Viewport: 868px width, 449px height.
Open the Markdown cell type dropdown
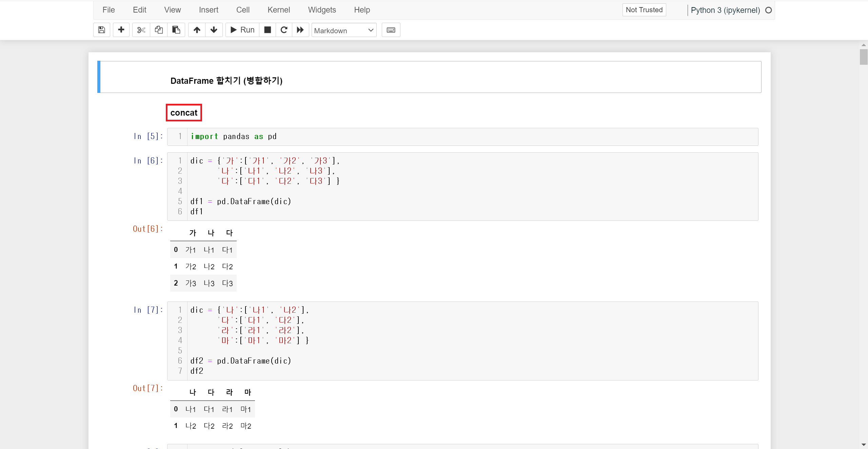(x=344, y=31)
